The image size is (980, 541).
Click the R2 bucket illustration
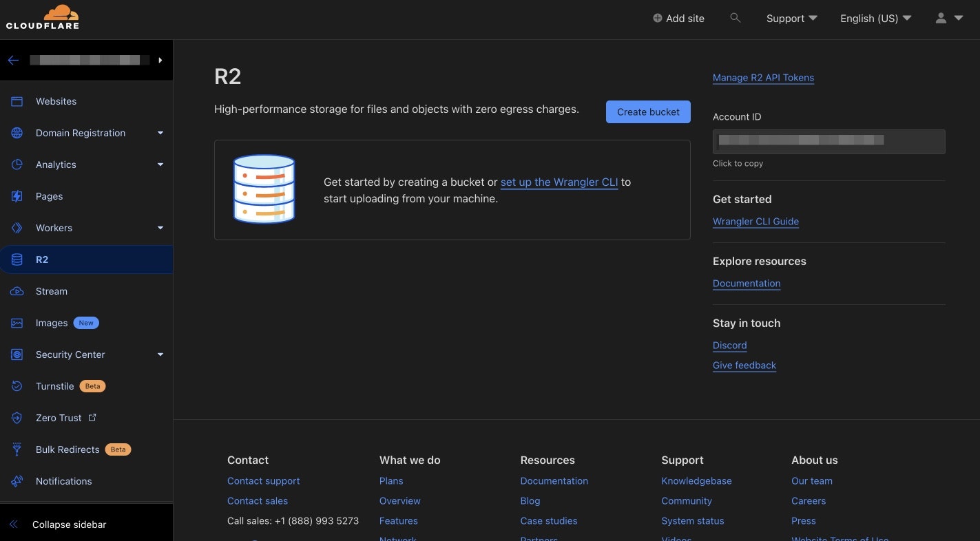[x=264, y=189]
